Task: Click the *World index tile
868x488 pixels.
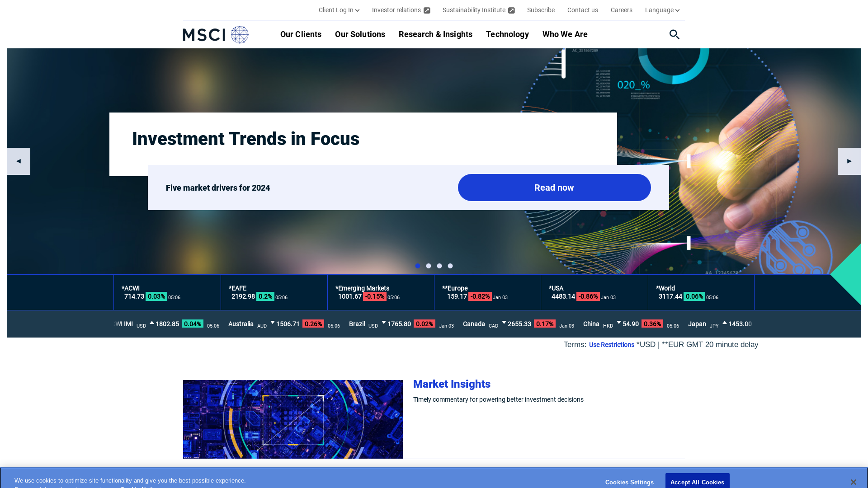Action: [701, 292]
